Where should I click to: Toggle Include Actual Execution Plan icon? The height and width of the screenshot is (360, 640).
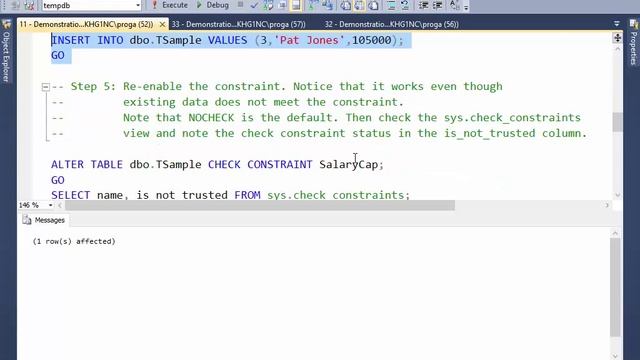point(312,5)
